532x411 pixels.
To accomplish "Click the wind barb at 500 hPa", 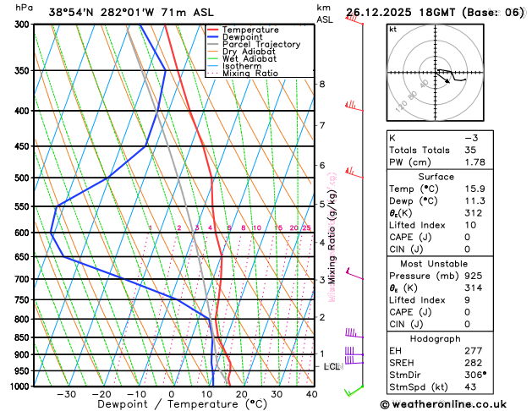I will coord(354,173).
